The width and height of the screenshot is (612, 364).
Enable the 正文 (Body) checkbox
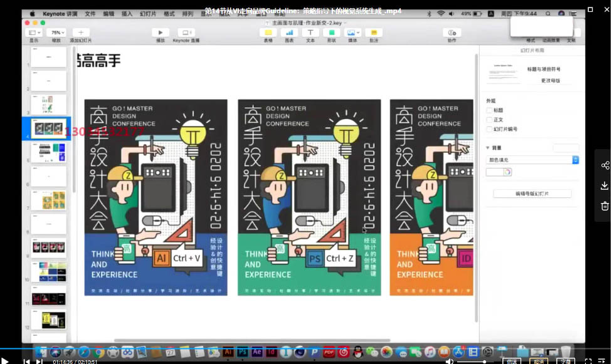489,120
